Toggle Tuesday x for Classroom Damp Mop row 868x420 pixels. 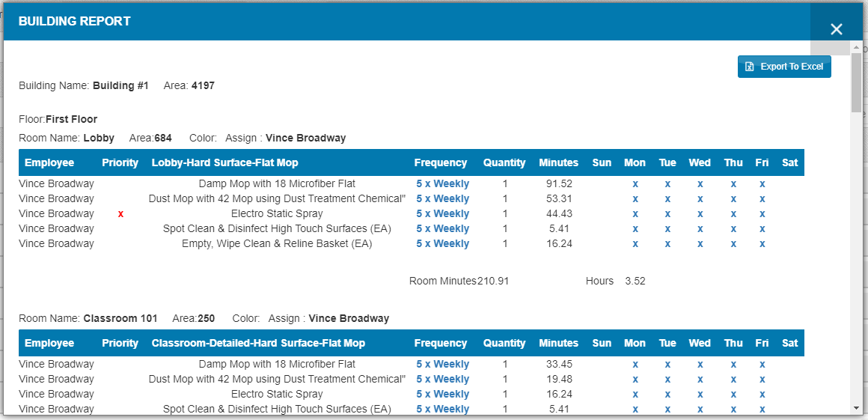point(667,365)
